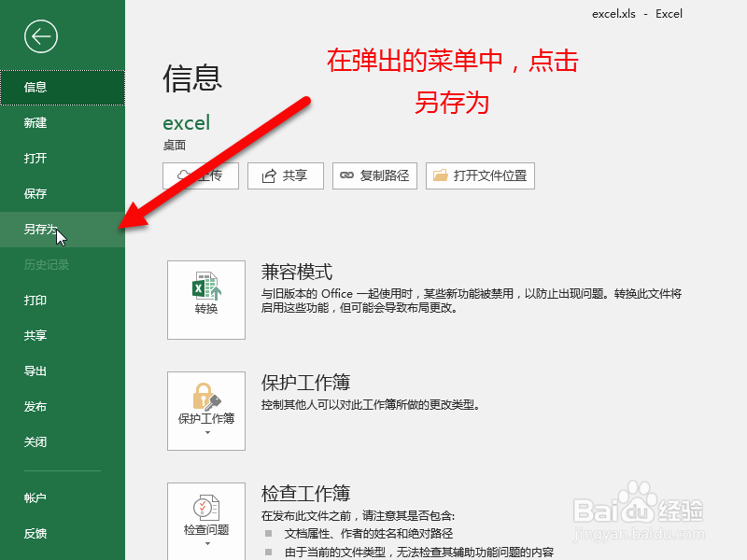
Task: Click the 信息 page title
Action: (192, 78)
